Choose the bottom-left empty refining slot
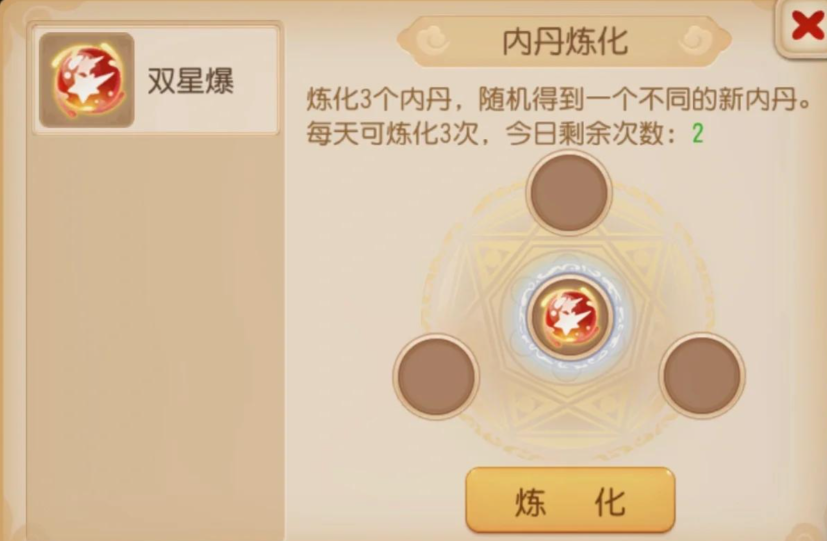 pyautogui.click(x=436, y=376)
